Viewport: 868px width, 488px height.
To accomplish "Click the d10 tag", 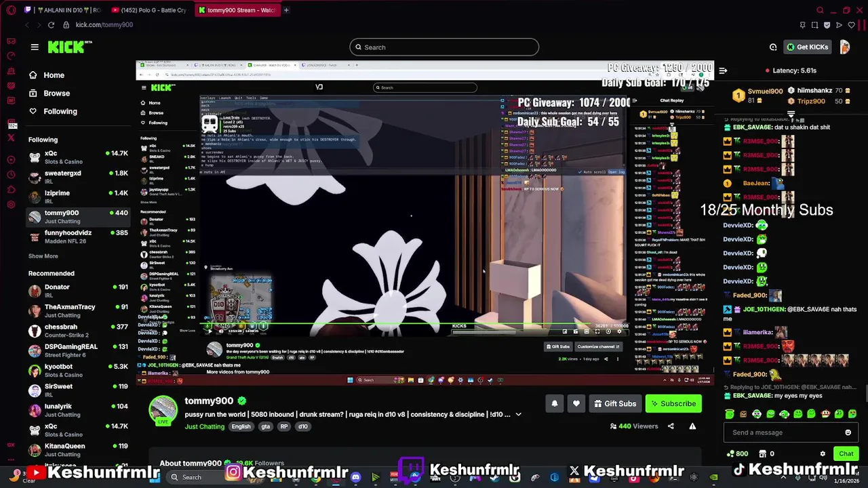I will (x=302, y=426).
